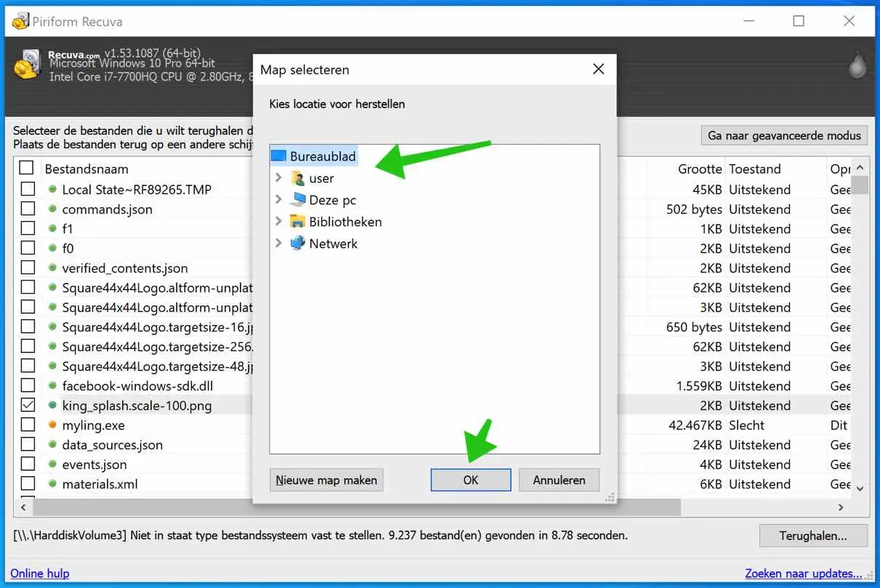Image resolution: width=880 pixels, height=588 pixels.
Task: Check the myling.exe checkbox
Action: 28,424
